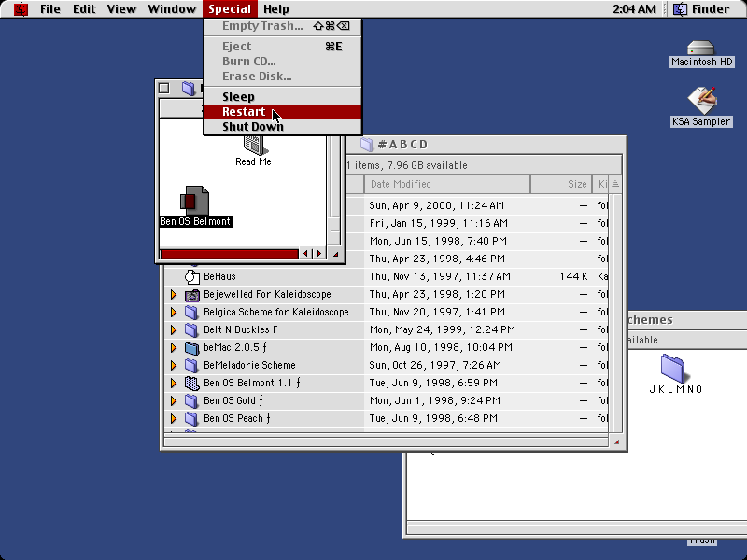Click the small window's title bar folder icon
Image resolution: width=747 pixels, height=560 pixels.
click(189, 88)
